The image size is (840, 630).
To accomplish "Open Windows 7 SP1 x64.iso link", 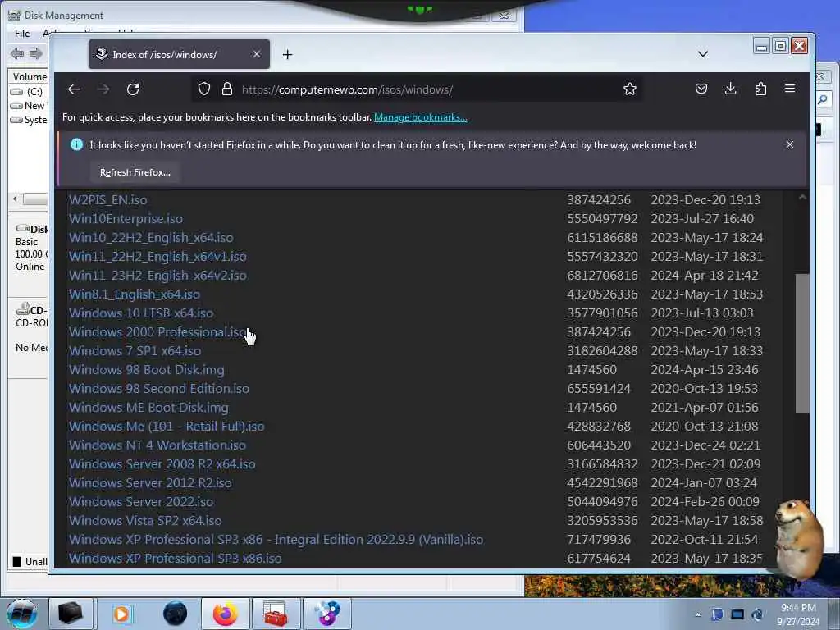I will click(135, 351).
